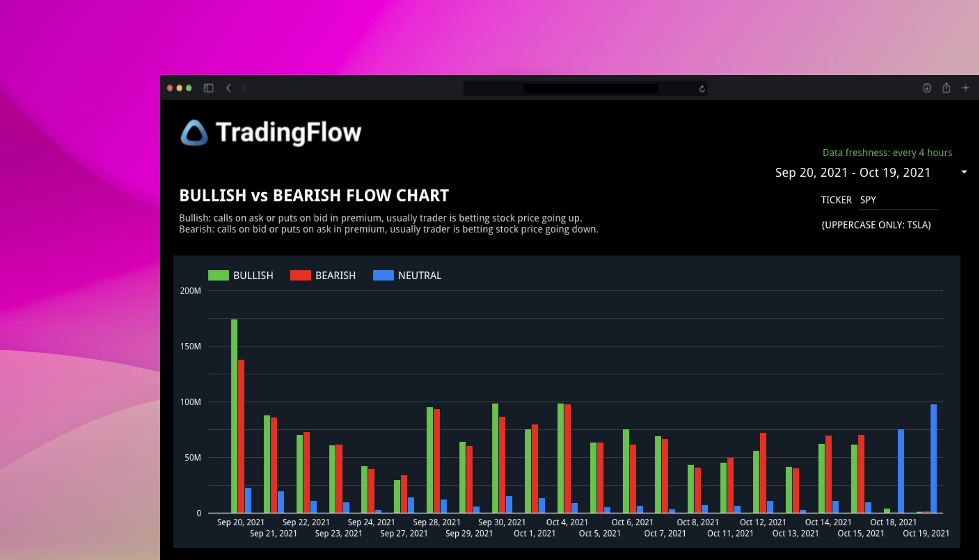
Task: Toggle the Safari sidebar icon
Action: point(208,88)
